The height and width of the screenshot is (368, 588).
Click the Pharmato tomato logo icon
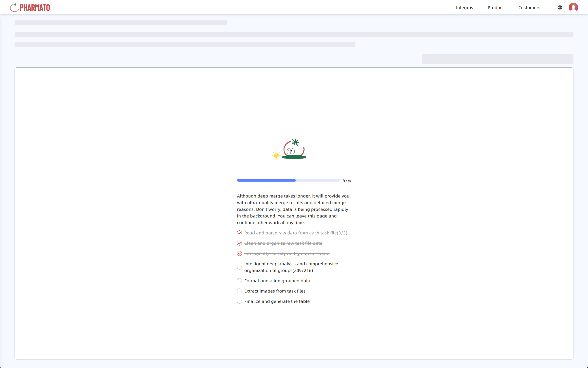coord(14,7)
